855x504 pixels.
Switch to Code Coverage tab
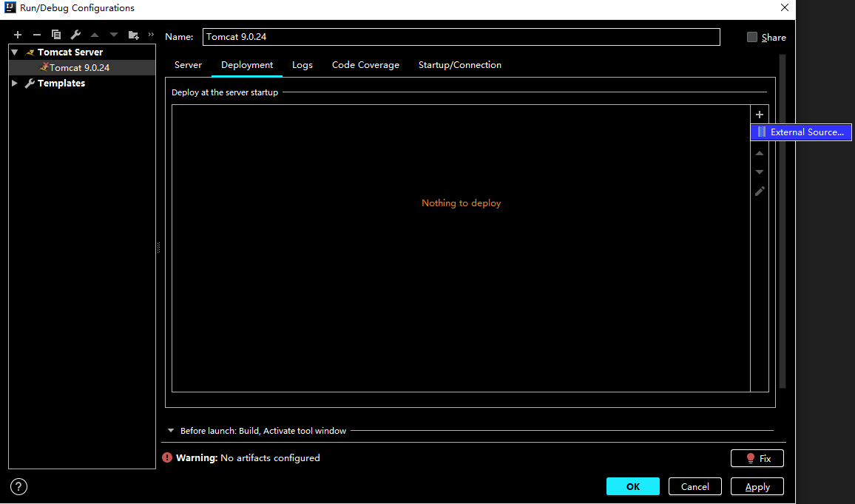365,65
